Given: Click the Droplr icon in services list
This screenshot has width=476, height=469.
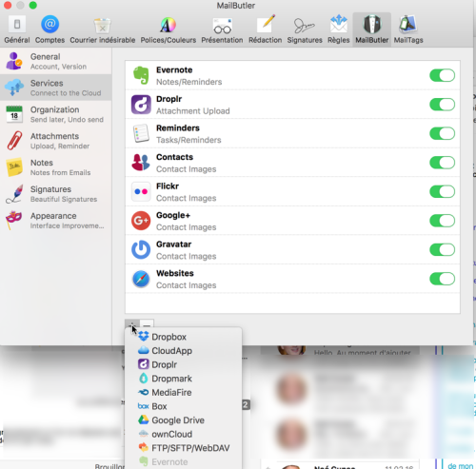Looking at the screenshot, I should [141, 105].
